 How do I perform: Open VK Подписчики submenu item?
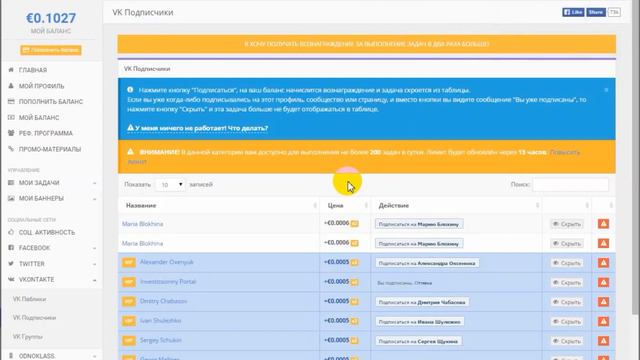(34, 318)
